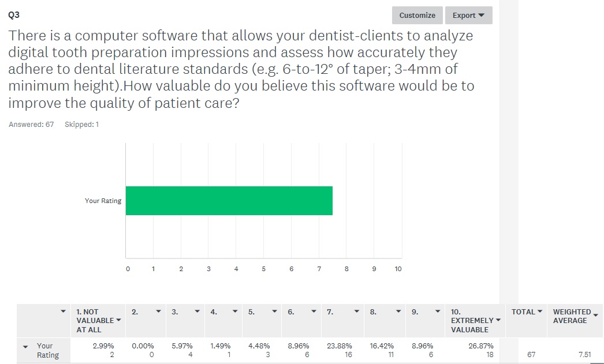This screenshot has height=364, width=604.
Task: Expand the column 3 header arrow
Action: [x=197, y=312]
